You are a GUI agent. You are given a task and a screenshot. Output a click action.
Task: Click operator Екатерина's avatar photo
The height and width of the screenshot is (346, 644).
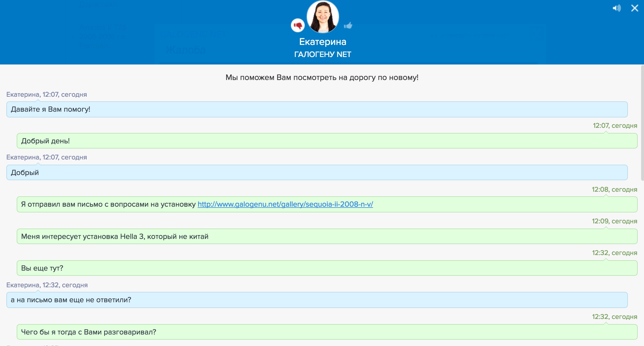(x=323, y=17)
